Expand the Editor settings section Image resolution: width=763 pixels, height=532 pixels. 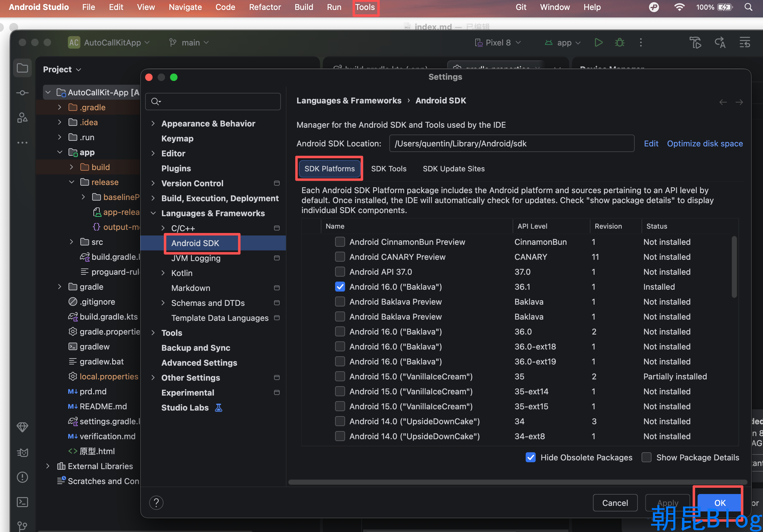point(153,154)
